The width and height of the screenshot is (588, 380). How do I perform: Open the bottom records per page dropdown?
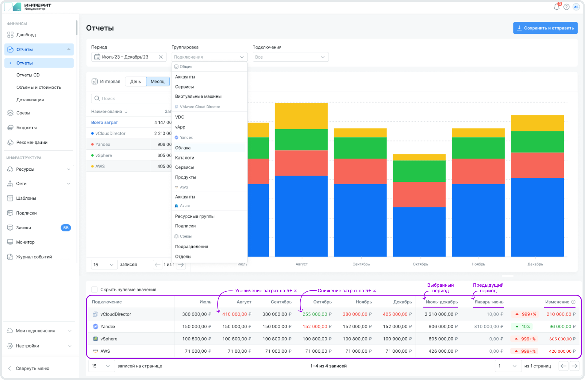point(101,366)
